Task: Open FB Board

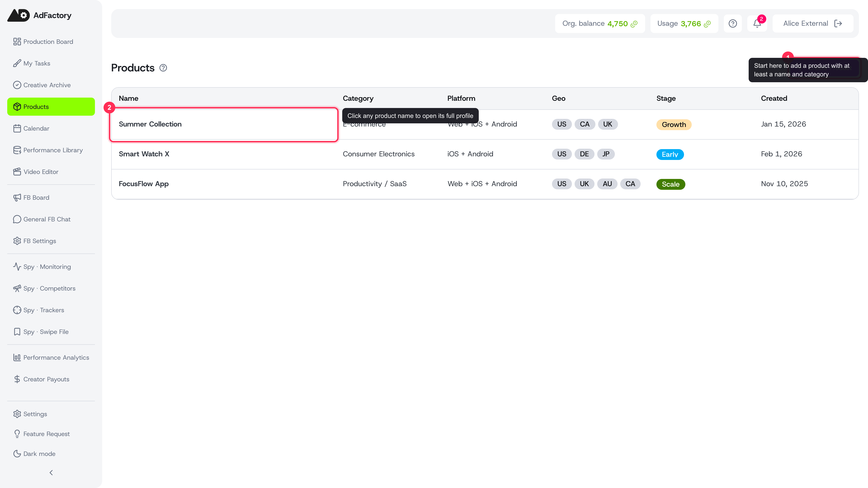Action: (51, 198)
